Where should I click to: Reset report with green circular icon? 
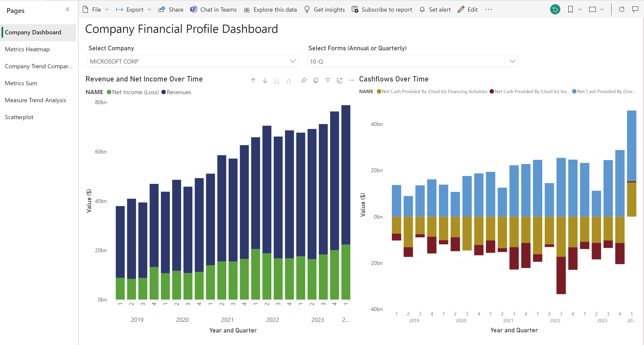555,10
